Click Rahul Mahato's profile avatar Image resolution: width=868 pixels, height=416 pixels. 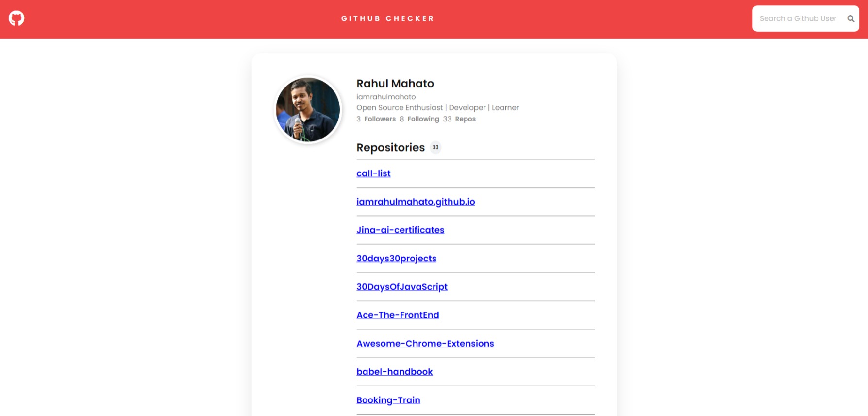click(308, 110)
